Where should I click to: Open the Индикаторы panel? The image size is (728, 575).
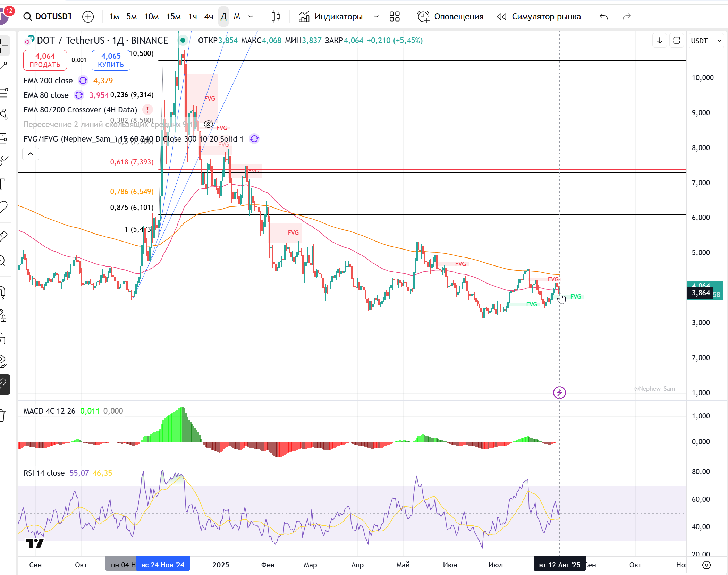tap(330, 16)
